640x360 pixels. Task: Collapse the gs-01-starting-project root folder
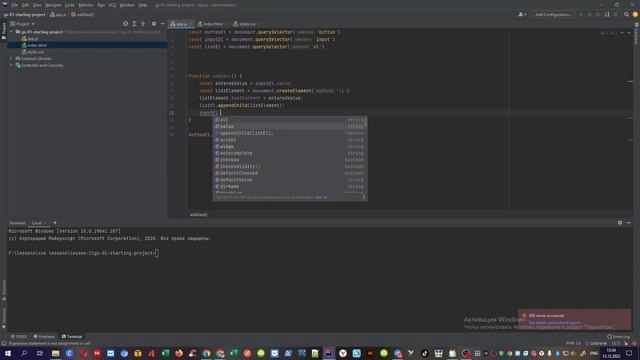11,32
